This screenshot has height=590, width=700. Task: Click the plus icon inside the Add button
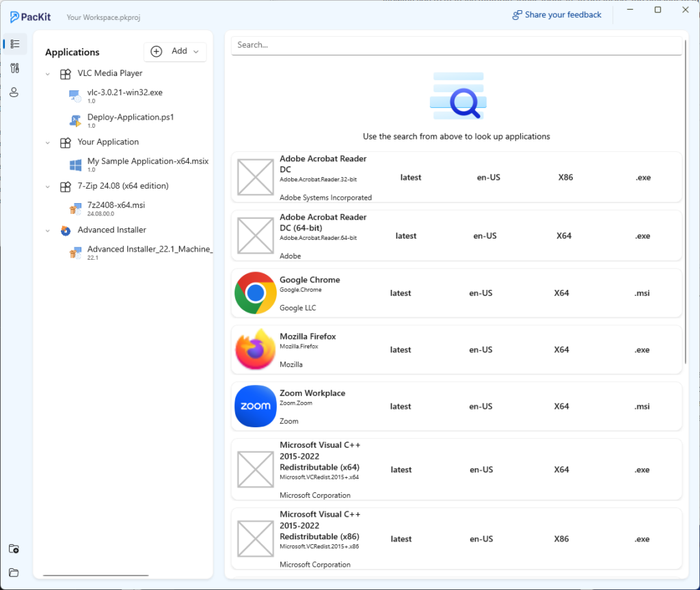[156, 51]
